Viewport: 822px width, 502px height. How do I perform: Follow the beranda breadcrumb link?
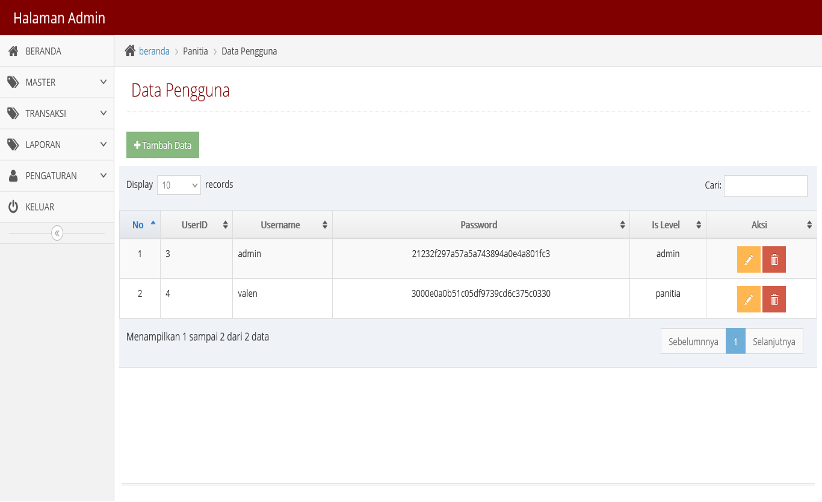pos(154,51)
